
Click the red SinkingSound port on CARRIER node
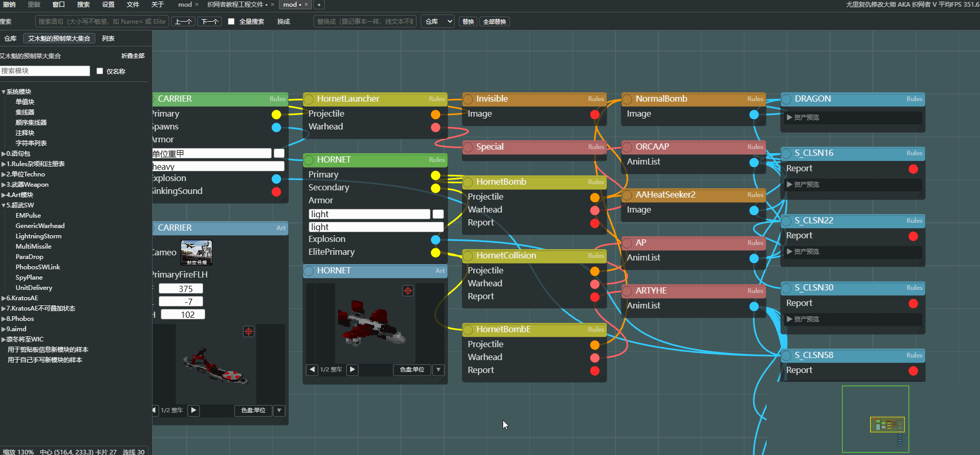pos(276,192)
